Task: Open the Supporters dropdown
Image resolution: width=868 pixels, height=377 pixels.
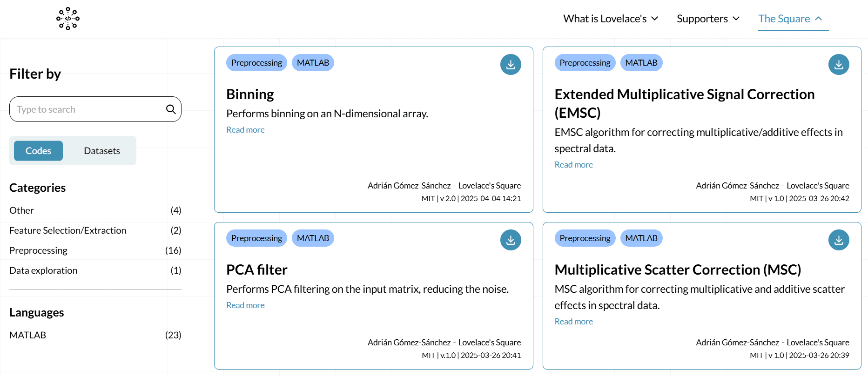Action: pos(708,19)
